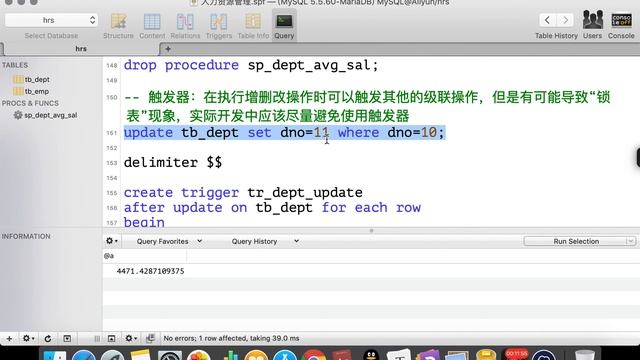Open the gear menu beside the status message
640x360 pixels.
click(131, 338)
